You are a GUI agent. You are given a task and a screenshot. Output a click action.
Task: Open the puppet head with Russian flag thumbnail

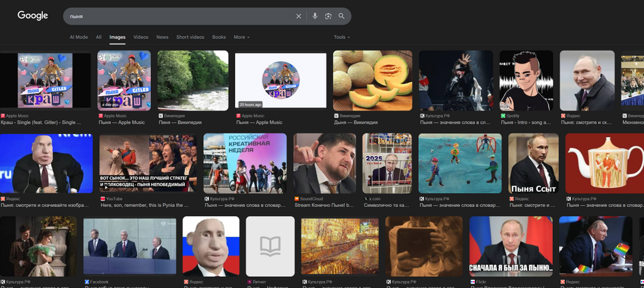coord(211,246)
